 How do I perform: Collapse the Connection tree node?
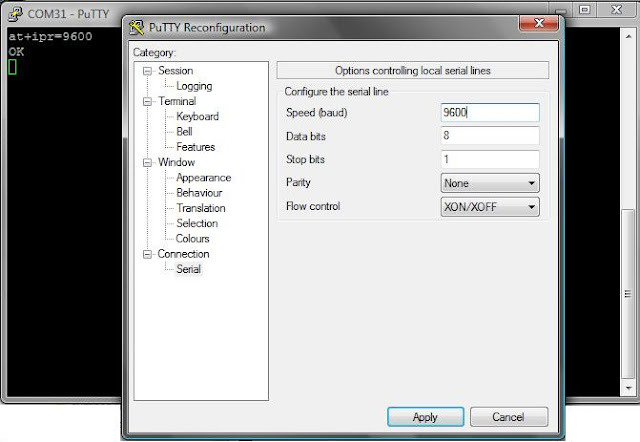pos(147,254)
